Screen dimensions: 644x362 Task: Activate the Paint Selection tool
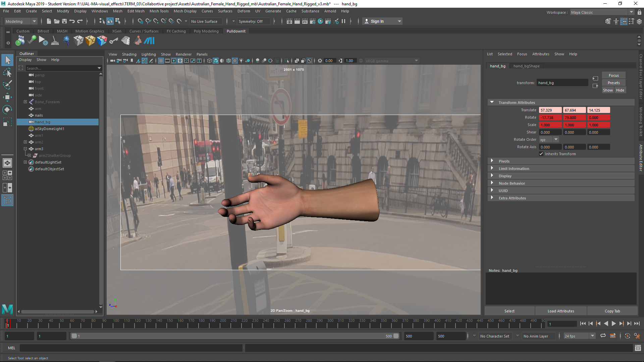click(7, 85)
